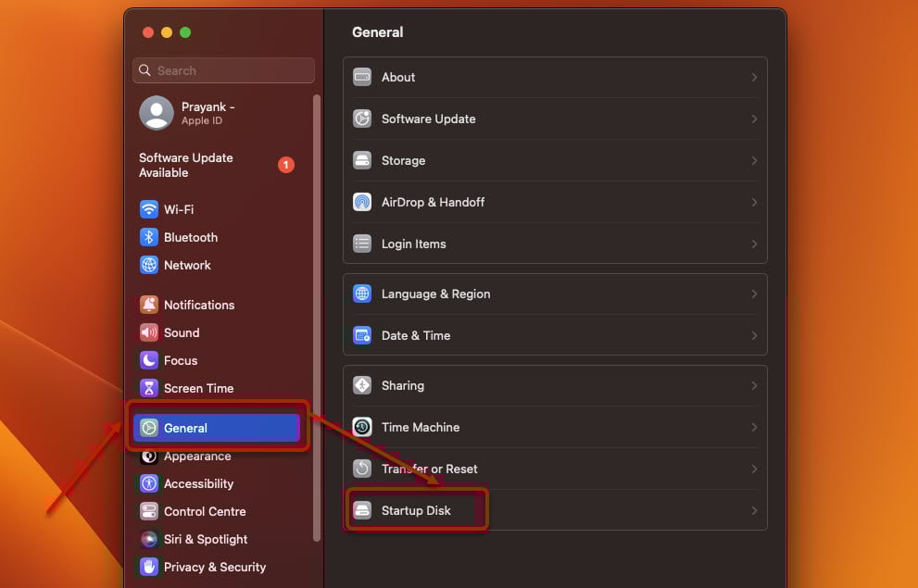The image size is (918, 588).
Task: Click the search magnifier icon
Action: (x=145, y=70)
